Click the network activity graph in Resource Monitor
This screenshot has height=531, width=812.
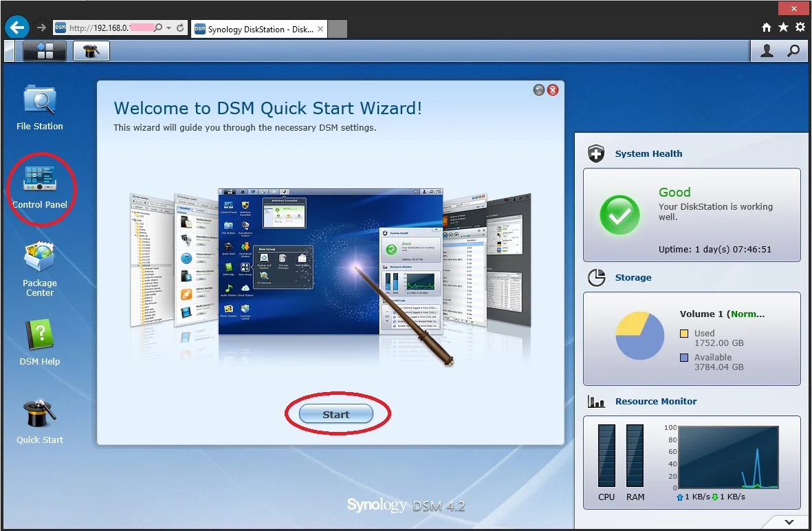(728, 457)
